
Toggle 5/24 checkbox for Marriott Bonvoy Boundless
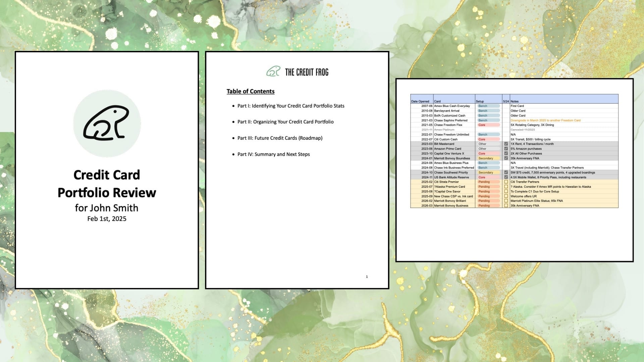tap(506, 158)
